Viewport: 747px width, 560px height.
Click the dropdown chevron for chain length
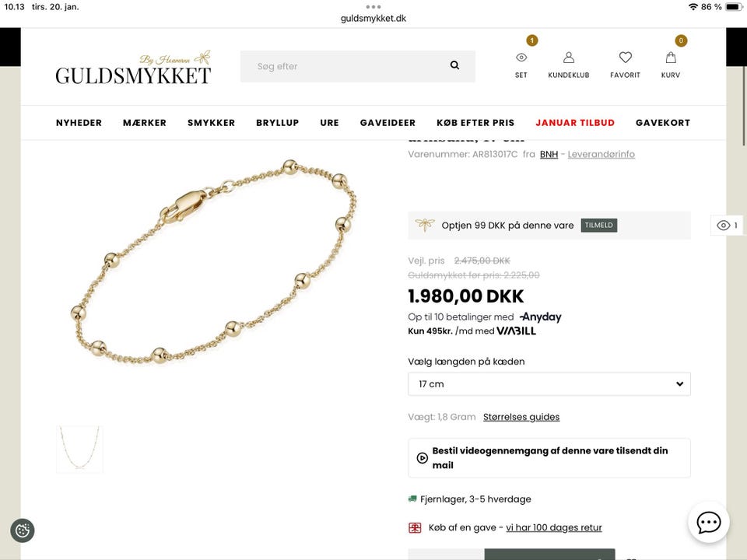coord(680,383)
